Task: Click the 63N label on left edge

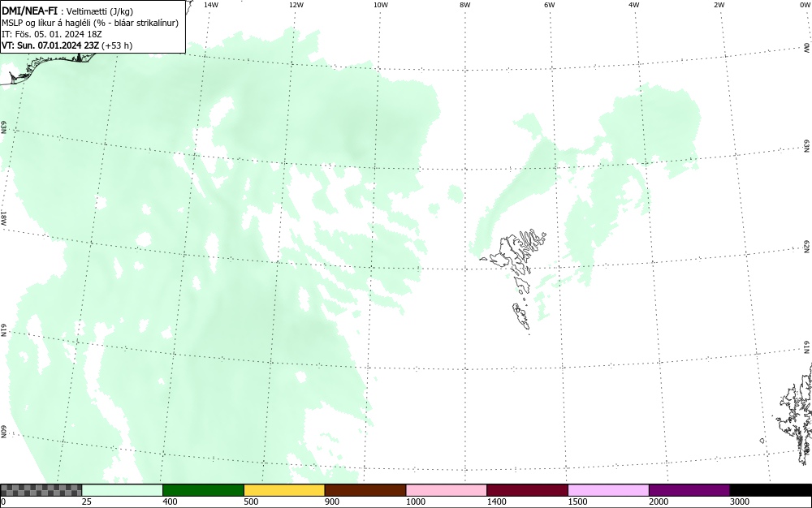Action: pos(3,127)
